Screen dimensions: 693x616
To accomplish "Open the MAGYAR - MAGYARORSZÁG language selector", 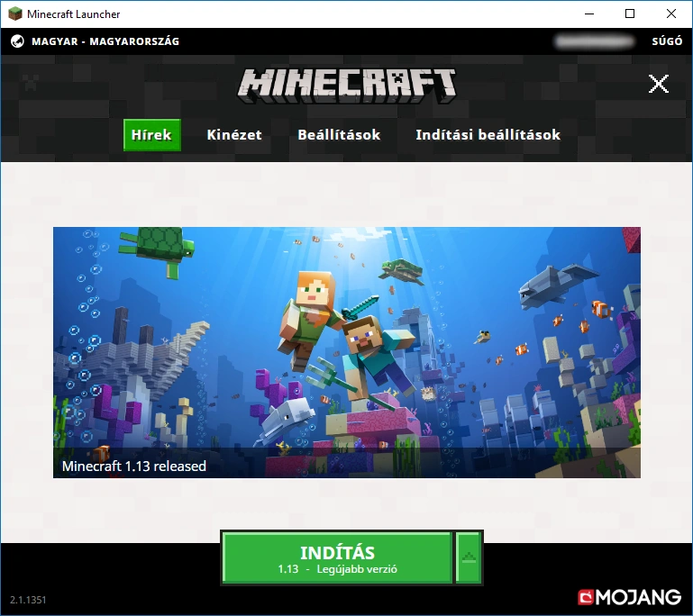I will click(x=105, y=41).
